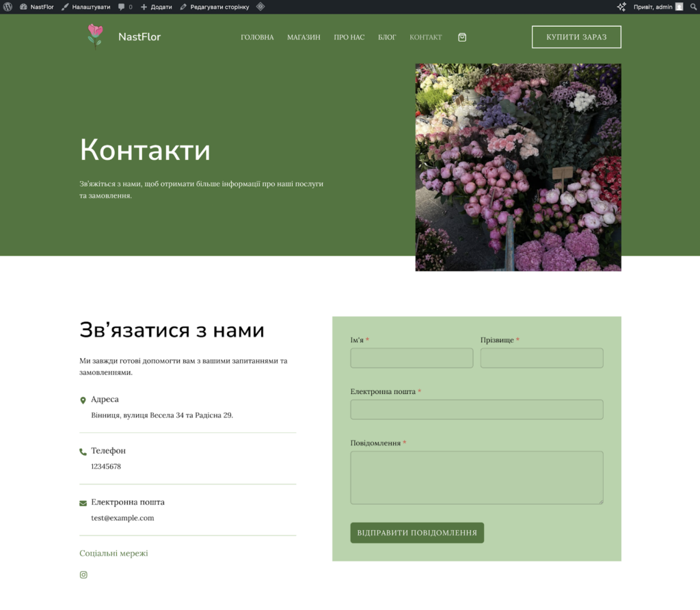Focus the Ім'я input field
Image resolution: width=700 pixels, height=610 pixels.
412,359
